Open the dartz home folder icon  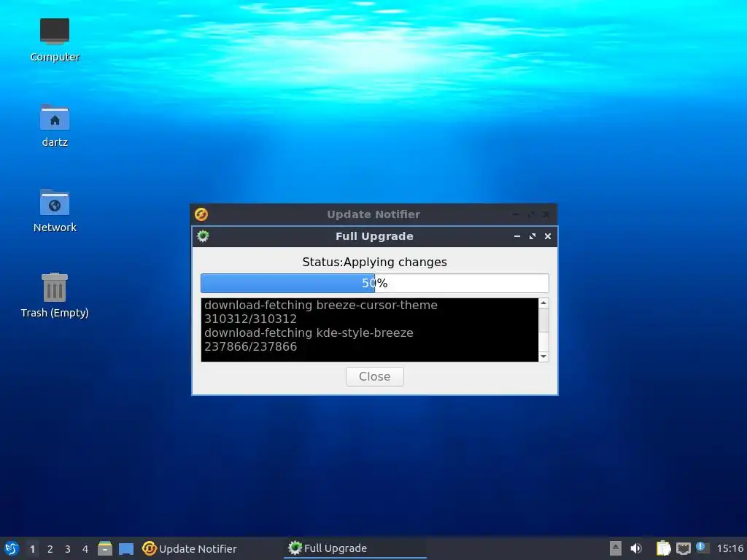coord(54,125)
